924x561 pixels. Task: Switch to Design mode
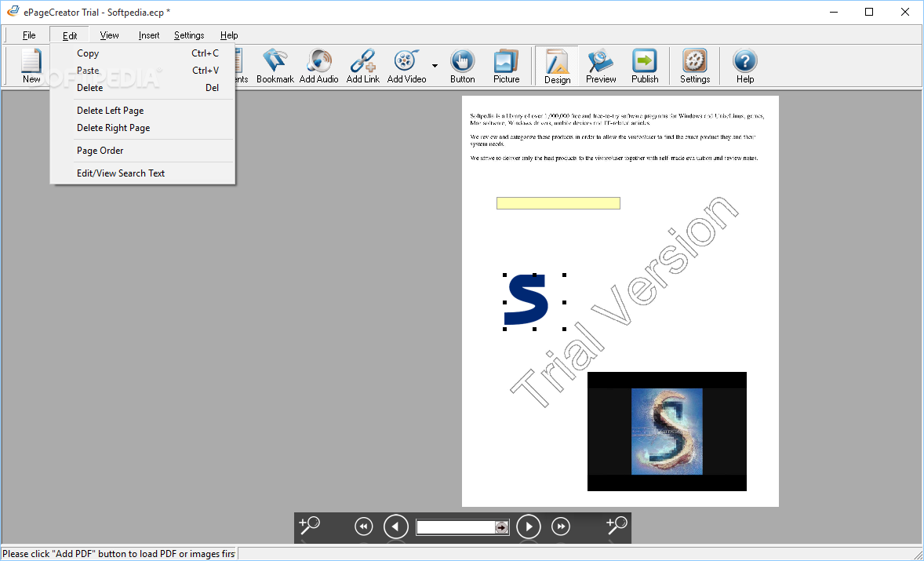557,66
